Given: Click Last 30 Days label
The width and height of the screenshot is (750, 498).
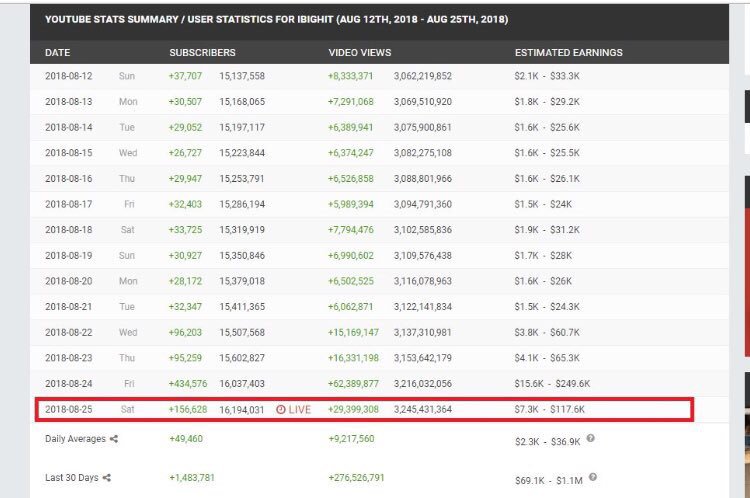Looking at the screenshot, I should pos(72,477).
